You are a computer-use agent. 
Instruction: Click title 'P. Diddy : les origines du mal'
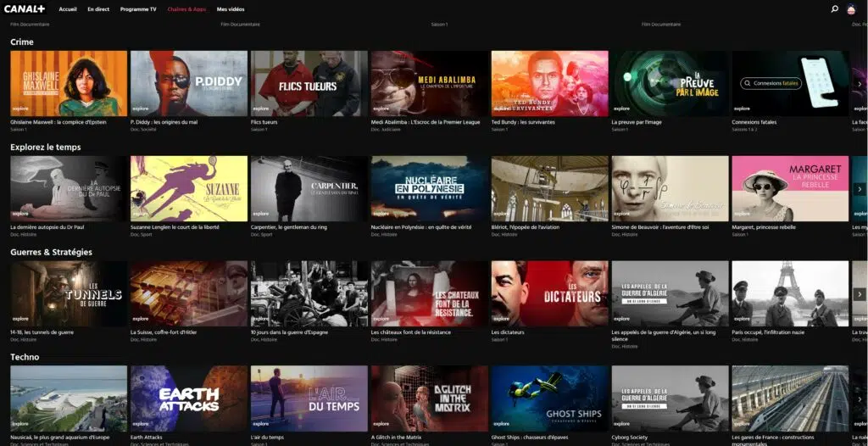[164, 122]
